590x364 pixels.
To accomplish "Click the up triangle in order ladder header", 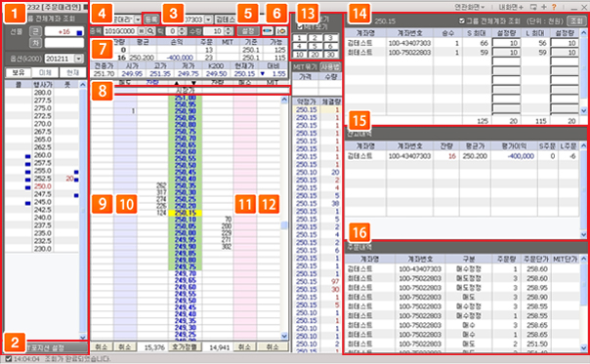I will click(176, 82).
